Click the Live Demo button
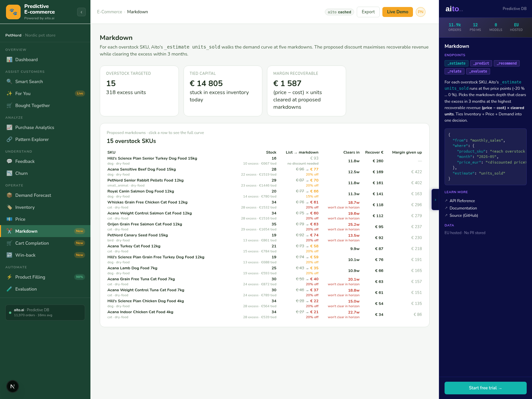 tap(397, 12)
